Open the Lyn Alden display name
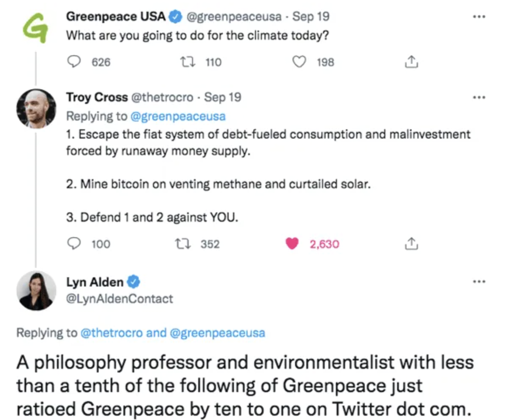Screen dimensions: 506x420 tap(95, 281)
